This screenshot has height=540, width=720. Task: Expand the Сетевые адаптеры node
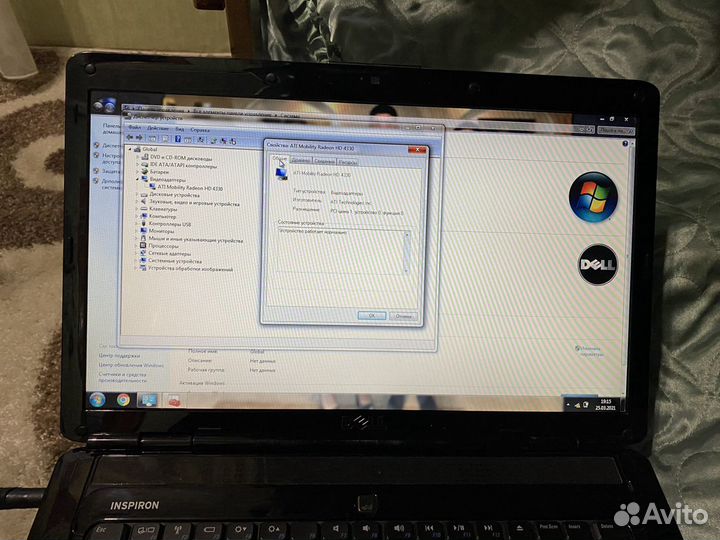click(136, 253)
